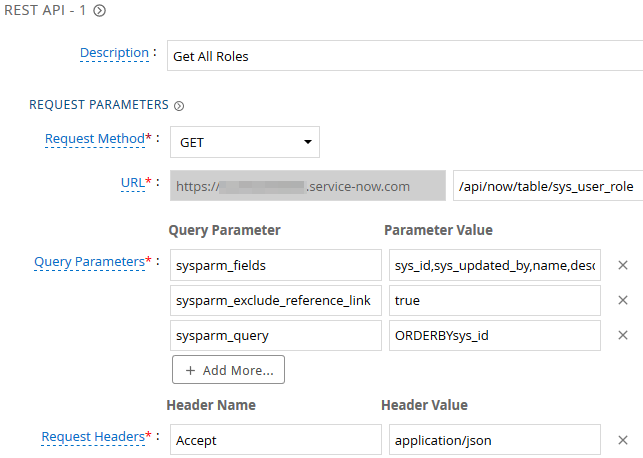The image size is (643, 458).
Task: Open the Request Method GET dropdown
Action: (x=245, y=142)
